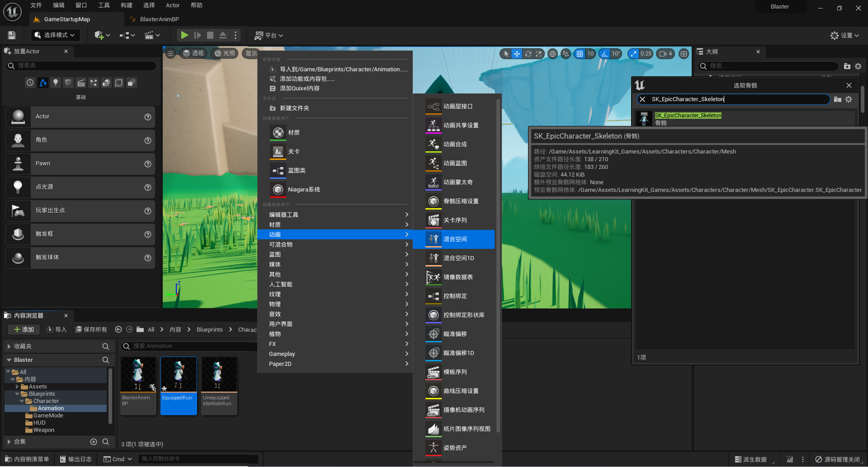
Task: Open help for the Pawn actor row
Action: pyautogui.click(x=148, y=164)
